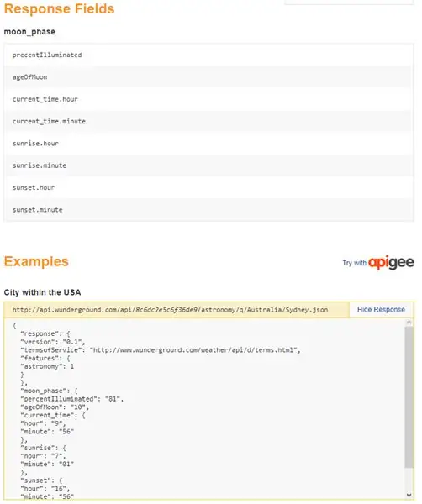This screenshot has width=422, height=504.
Task: Select the sunset.minute field row
Action: pos(208,209)
